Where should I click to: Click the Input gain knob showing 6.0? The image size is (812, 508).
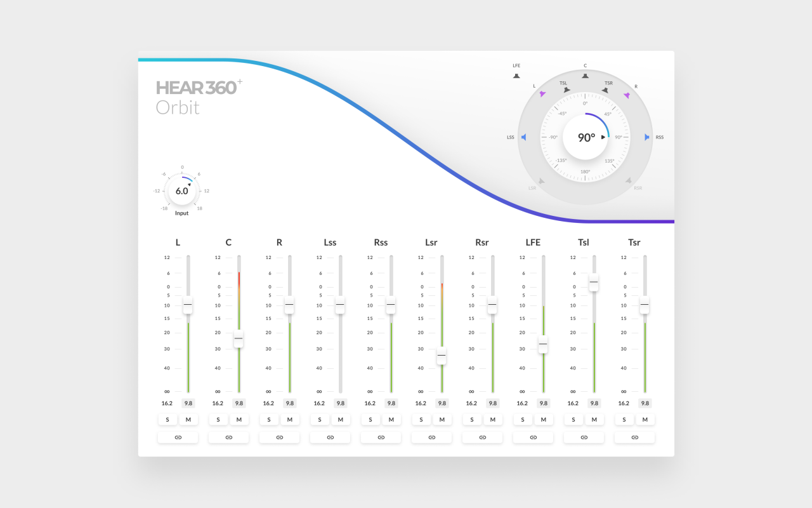(x=182, y=191)
